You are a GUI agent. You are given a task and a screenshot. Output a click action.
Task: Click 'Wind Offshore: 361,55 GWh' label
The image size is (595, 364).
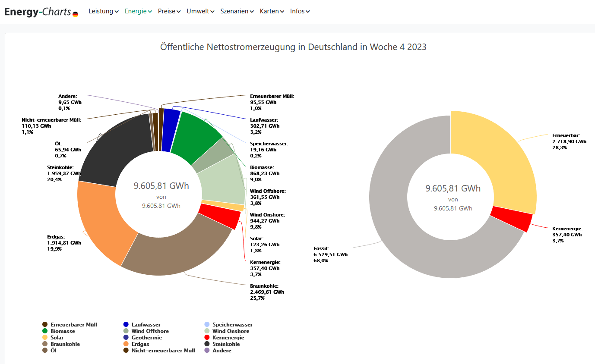coord(268,197)
